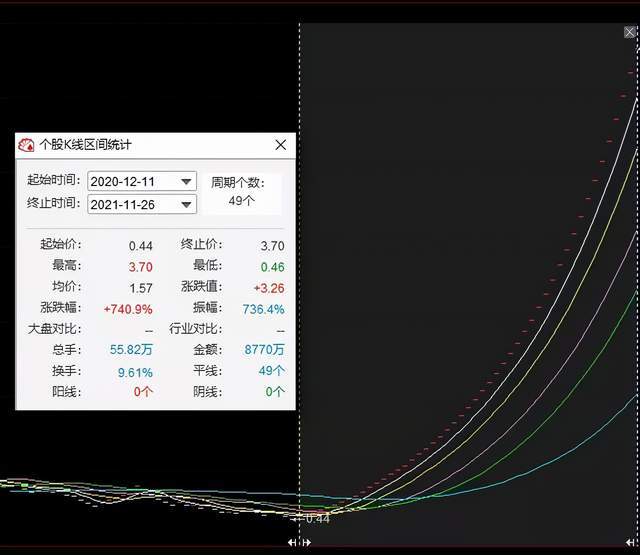Click the 起始价 value 0.44
640x555 pixels.
pyautogui.click(x=140, y=246)
